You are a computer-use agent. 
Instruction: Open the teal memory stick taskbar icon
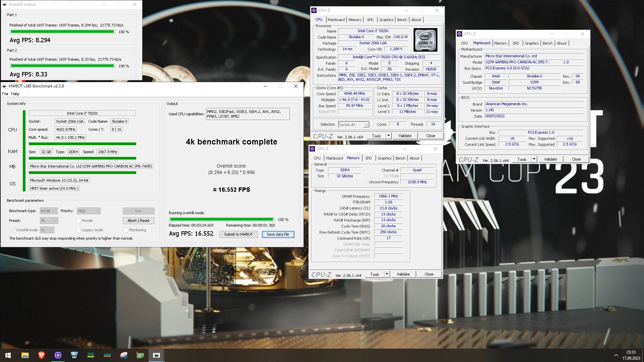107,355
